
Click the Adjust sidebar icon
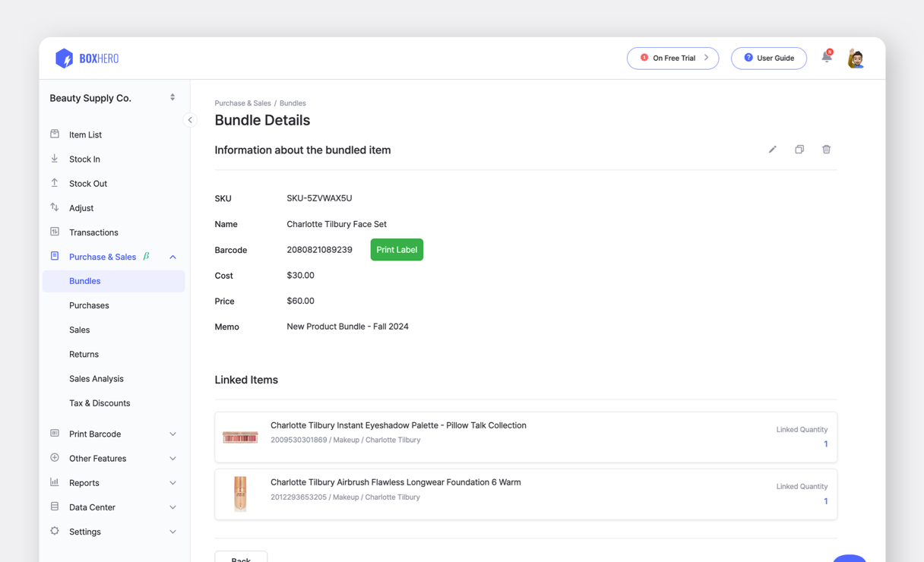(x=54, y=207)
